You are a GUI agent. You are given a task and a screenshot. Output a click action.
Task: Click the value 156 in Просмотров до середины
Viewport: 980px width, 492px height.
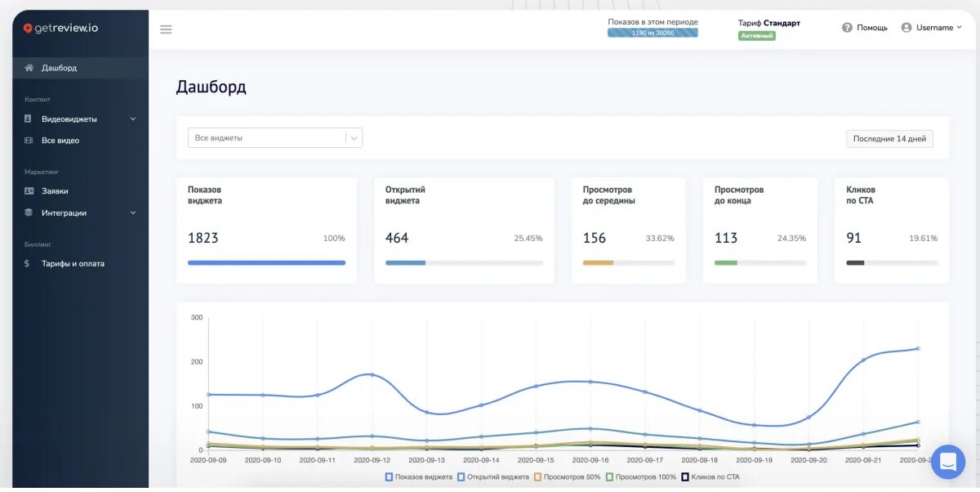595,239
